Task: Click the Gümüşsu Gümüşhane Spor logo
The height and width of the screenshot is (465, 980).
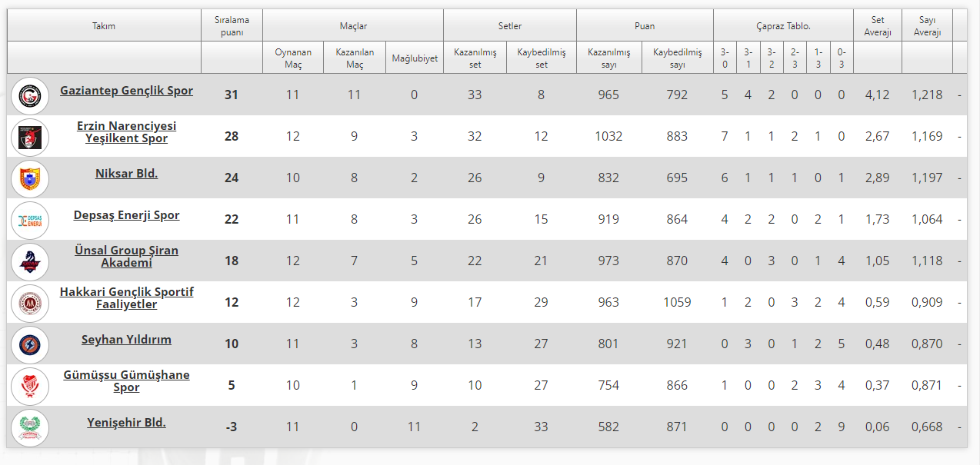Action: coord(31,386)
